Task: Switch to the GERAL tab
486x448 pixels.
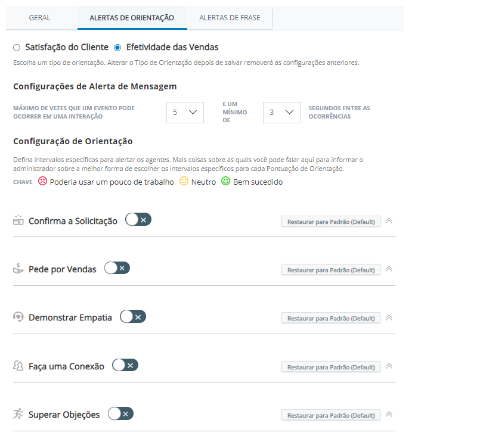Action: point(40,18)
